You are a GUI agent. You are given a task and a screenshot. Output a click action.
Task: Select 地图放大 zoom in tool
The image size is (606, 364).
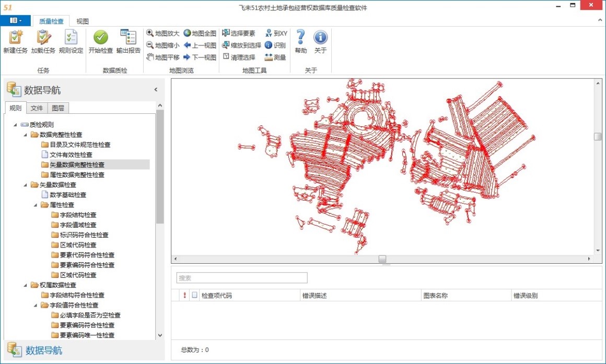coord(163,33)
